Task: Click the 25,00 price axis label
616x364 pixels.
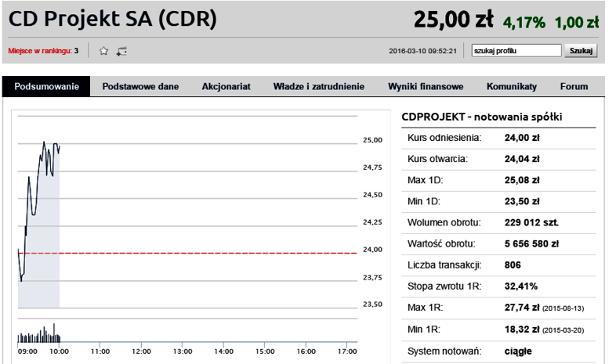Action: coord(372,140)
